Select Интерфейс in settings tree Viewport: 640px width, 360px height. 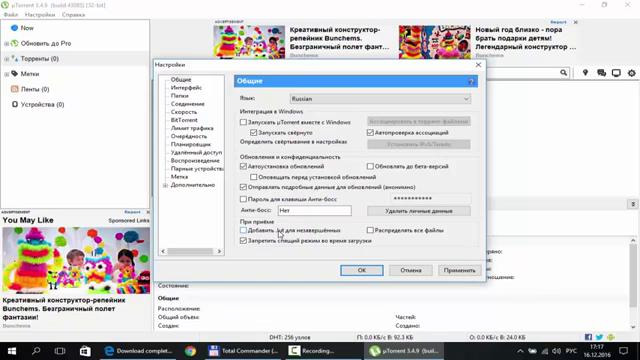186,88
